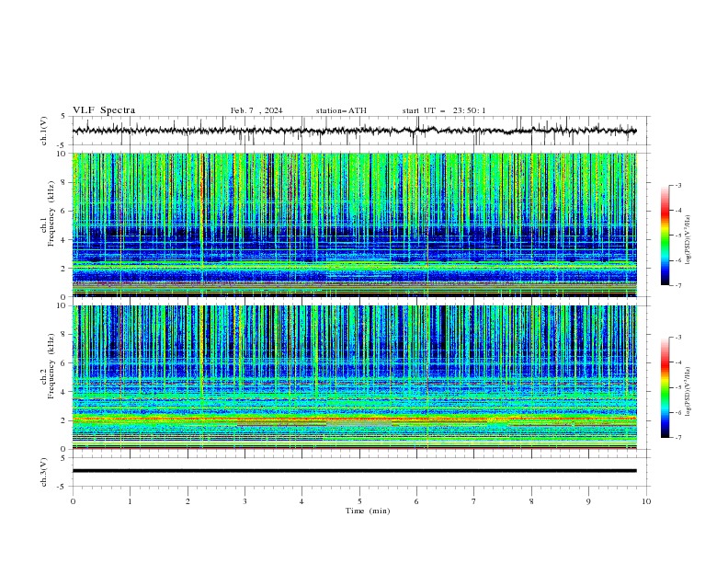Click the "station=ATH" label
728x563 pixels.
click(x=341, y=110)
